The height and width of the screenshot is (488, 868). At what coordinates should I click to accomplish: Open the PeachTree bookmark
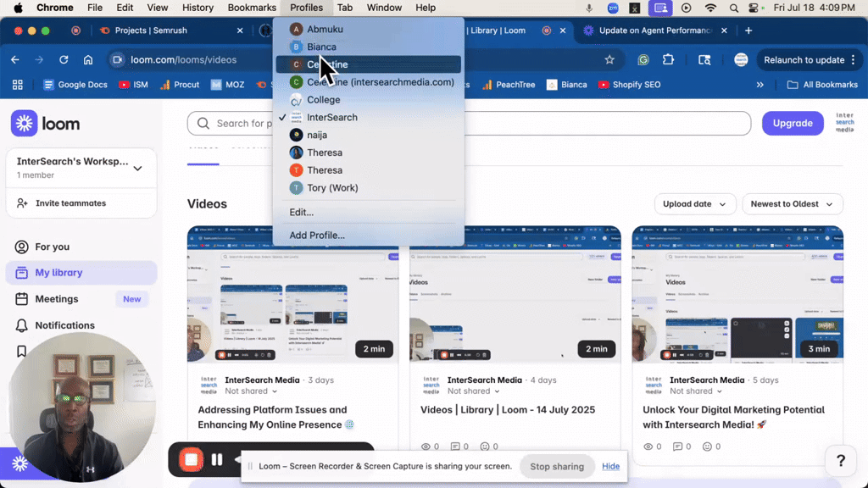(509, 85)
